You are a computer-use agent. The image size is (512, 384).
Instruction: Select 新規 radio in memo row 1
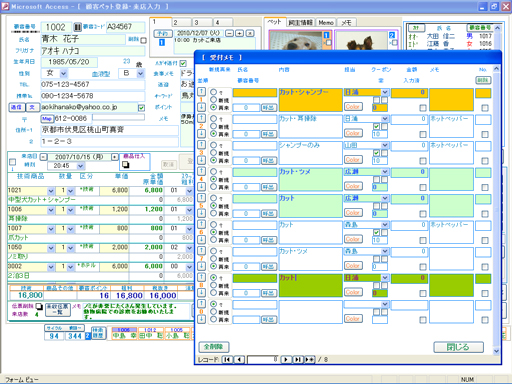click(213, 99)
